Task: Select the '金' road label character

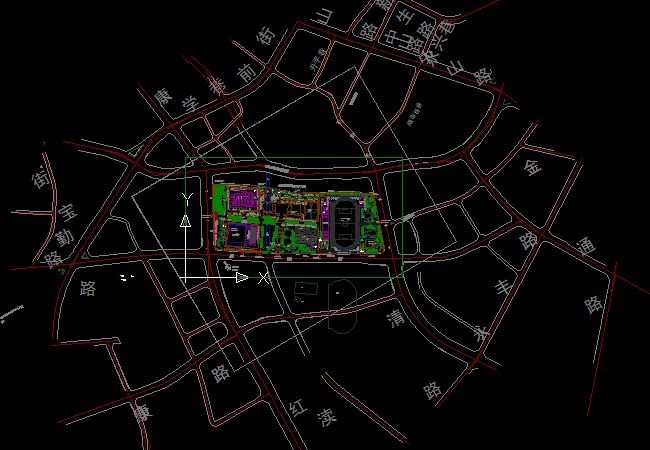Action: [530, 166]
